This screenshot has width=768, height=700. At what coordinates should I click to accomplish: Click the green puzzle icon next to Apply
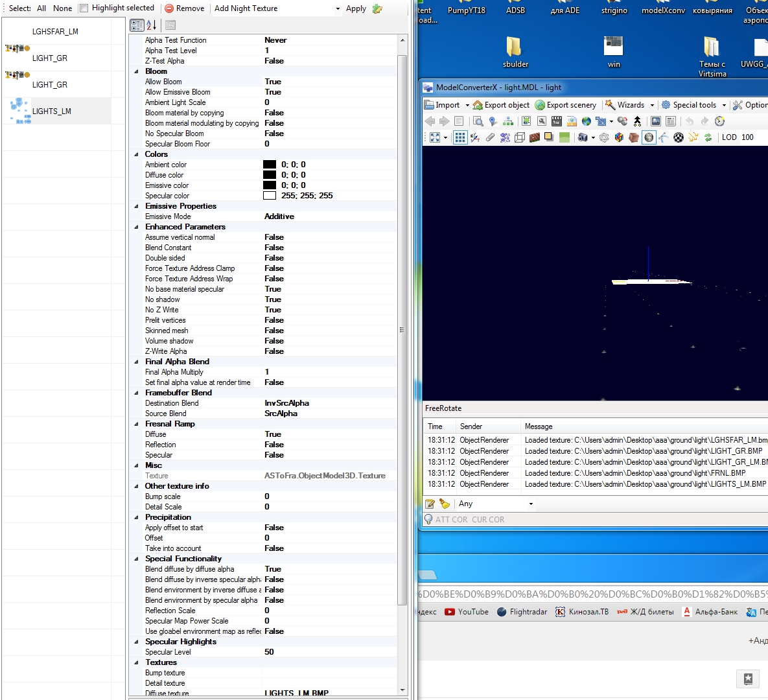click(377, 8)
